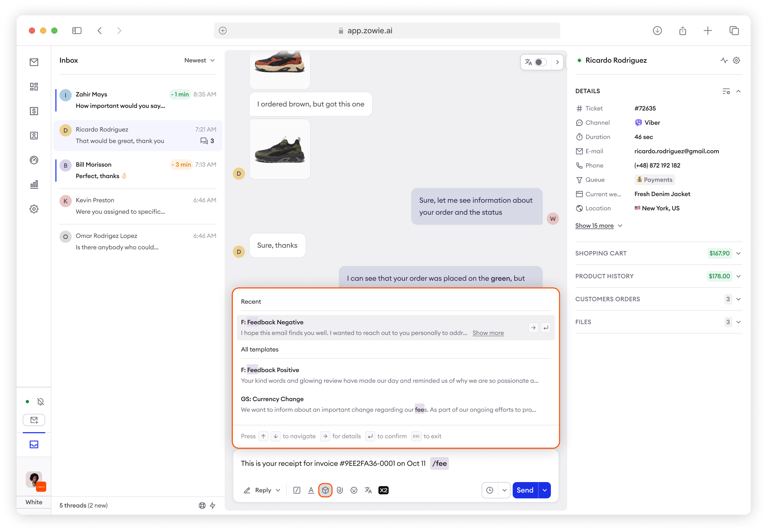Click the text formatting icon
The image size is (767, 532).
[x=311, y=490]
